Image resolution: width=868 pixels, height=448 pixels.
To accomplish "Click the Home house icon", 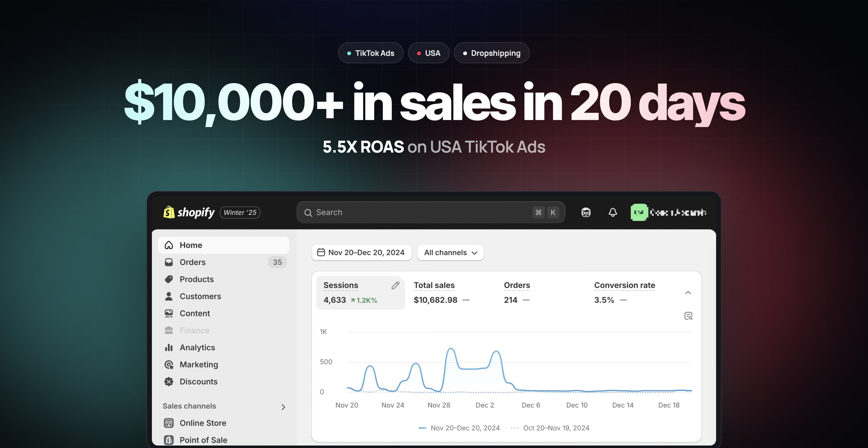I will pyautogui.click(x=169, y=245).
